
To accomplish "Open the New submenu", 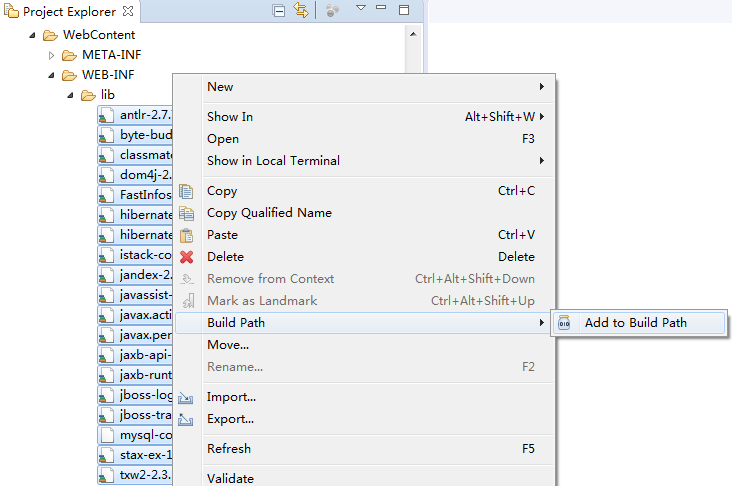I will click(x=364, y=87).
